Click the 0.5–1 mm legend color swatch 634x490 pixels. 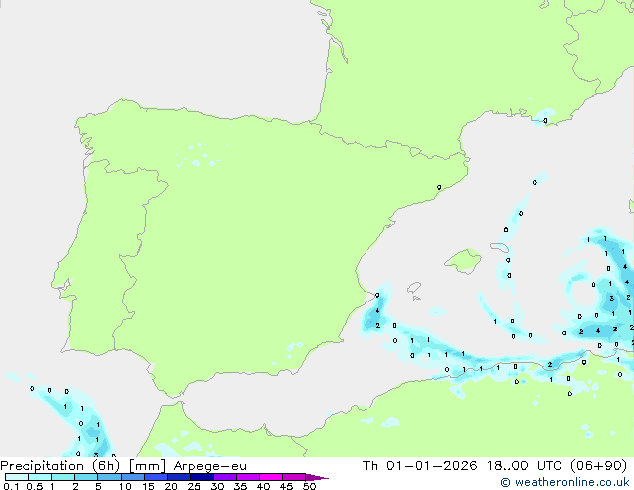pyautogui.click(x=40, y=477)
